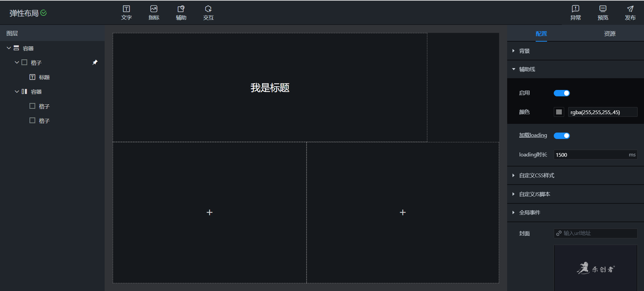Select the 标题 layer in tree
Image resolution: width=644 pixels, height=291 pixels.
point(44,77)
